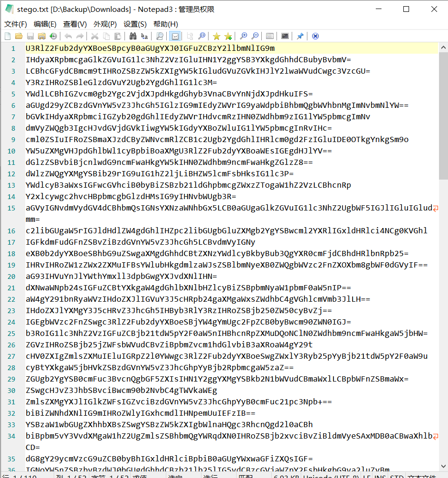This screenshot has height=478, width=448.
Task: Open the 文件(F) menu dropdown
Action: point(16,24)
